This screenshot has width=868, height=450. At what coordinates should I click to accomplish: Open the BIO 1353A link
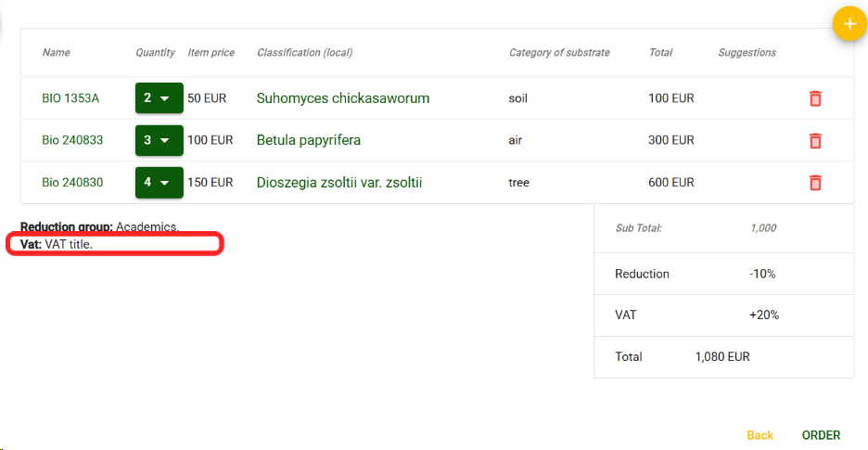(x=70, y=98)
